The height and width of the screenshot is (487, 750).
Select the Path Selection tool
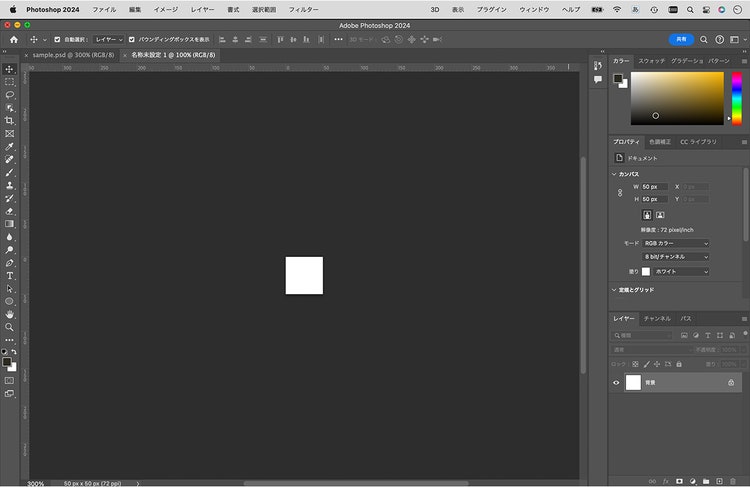(x=9, y=289)
